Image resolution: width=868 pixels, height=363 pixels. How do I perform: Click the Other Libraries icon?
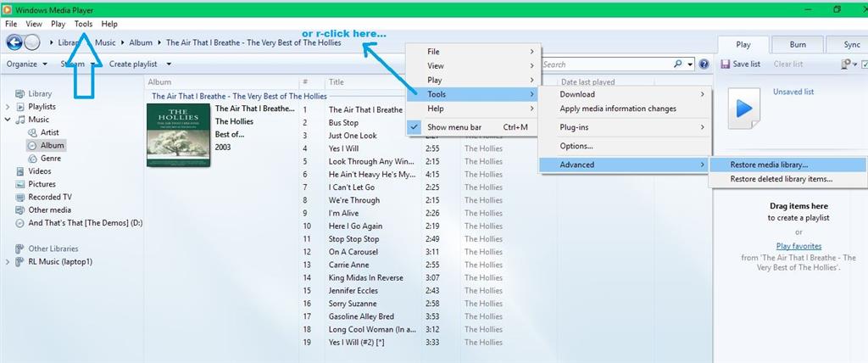click(x=20, y=249)
